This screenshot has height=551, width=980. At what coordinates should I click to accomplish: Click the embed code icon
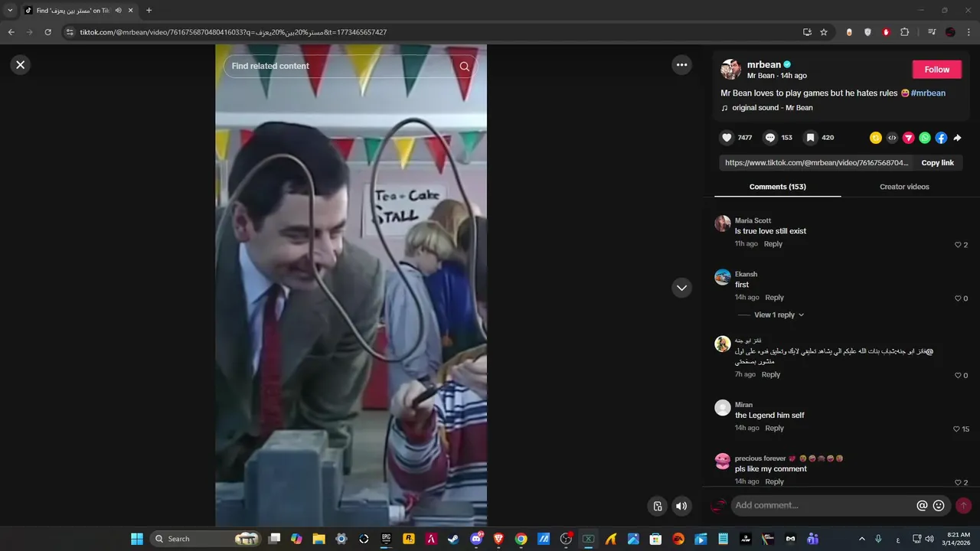click(x=892, y=138)
